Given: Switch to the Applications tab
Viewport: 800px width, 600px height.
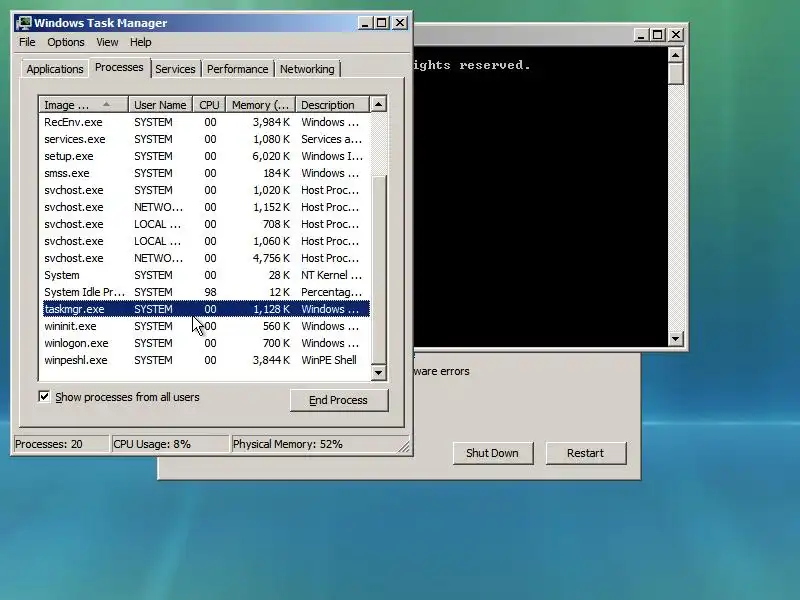Looking at the screenshot, I should tap(55, 69).
